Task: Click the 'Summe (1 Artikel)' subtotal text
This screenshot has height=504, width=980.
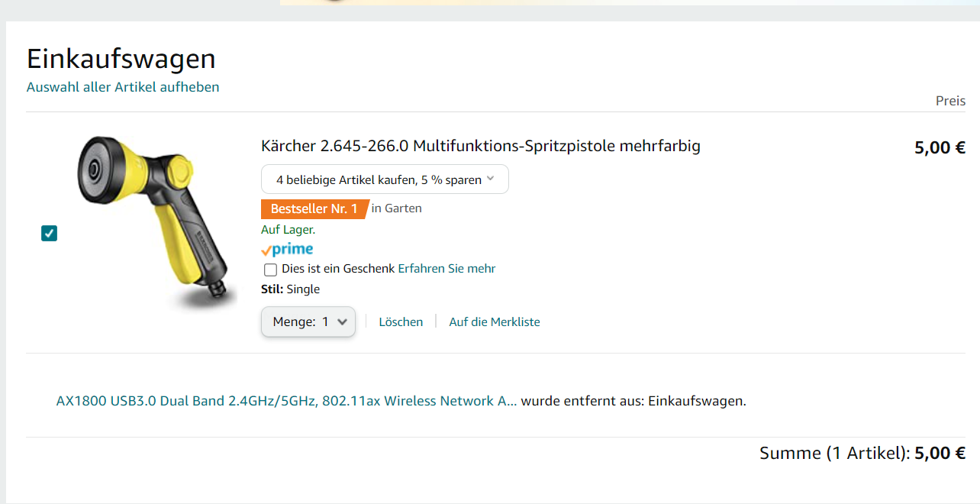Action: tap(833, 453)
